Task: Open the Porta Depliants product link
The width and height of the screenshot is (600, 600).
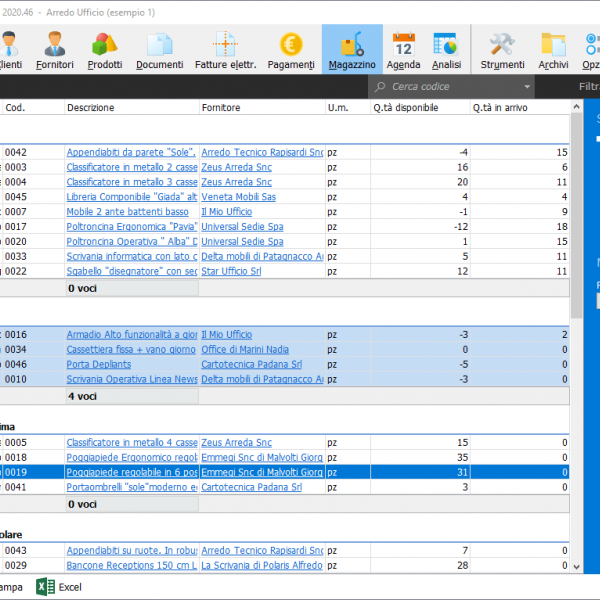Action: click(99, 365)
